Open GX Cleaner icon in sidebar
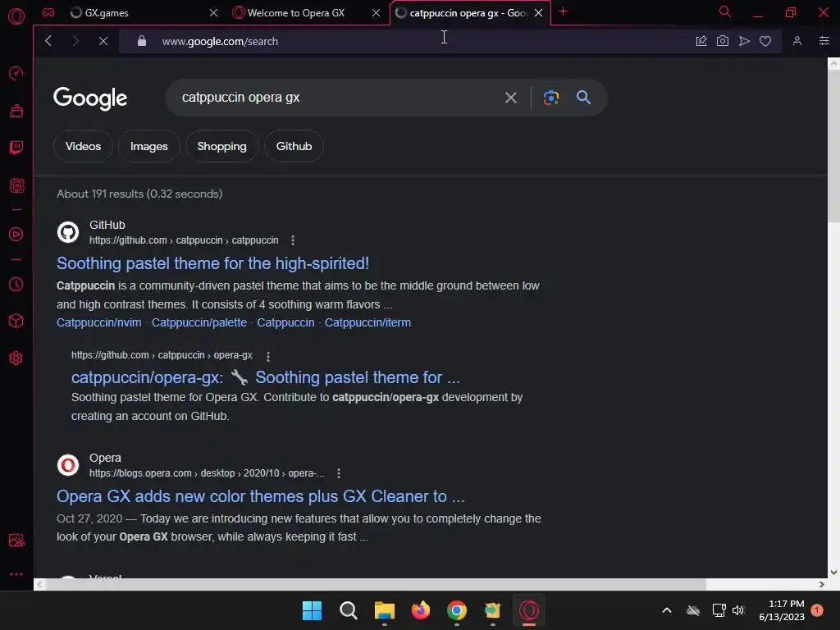840x630 pixels. 16,111
